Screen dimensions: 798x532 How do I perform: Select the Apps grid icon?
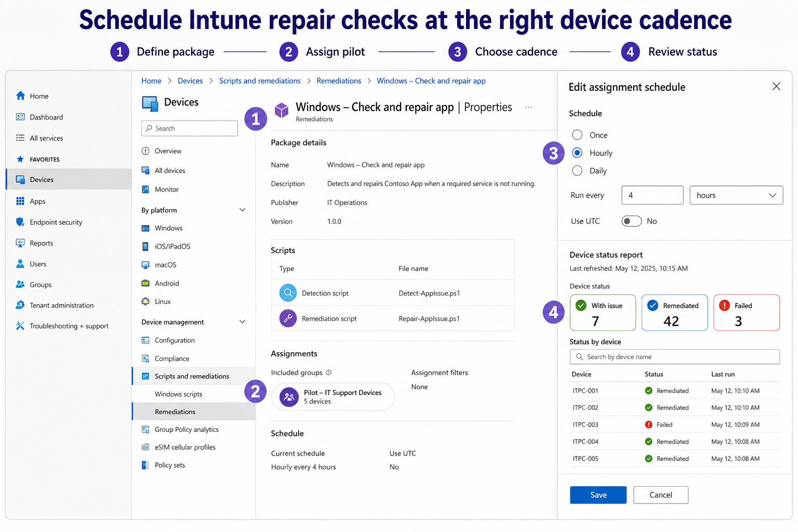pyautogui.click(x=20, y=201)
